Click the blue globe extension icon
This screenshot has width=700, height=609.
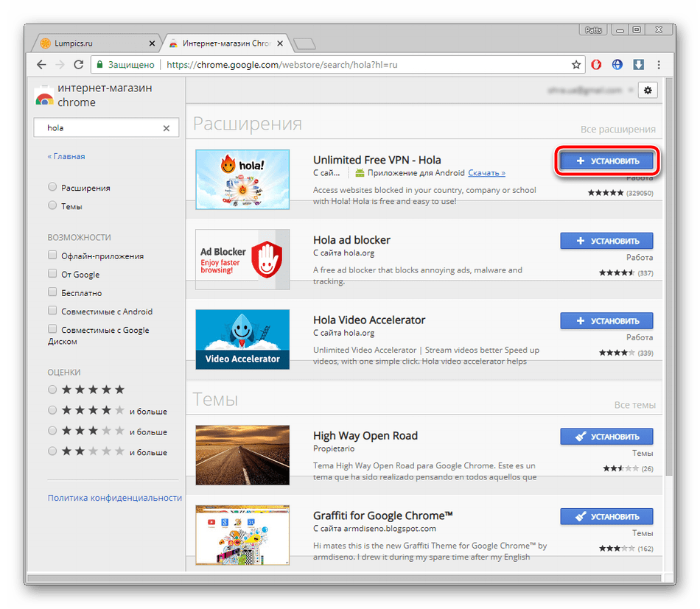(617, 65)
